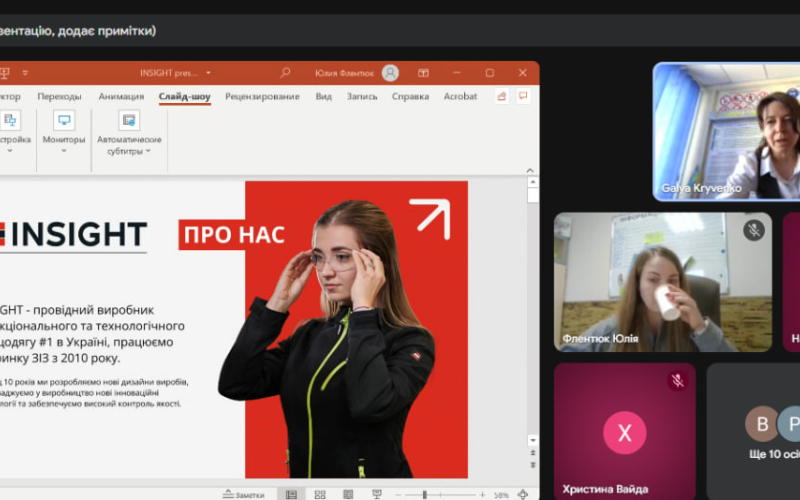Click the white arrow graphic on slide
Screen dimensions: 800x500
430,219
